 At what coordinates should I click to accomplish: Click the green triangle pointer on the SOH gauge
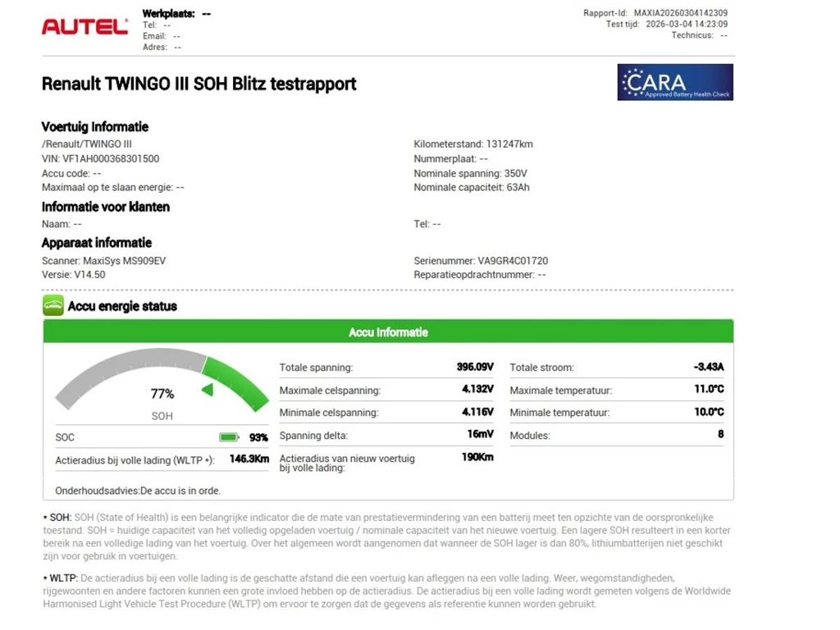pyautogui.click(x=208, y=390)
